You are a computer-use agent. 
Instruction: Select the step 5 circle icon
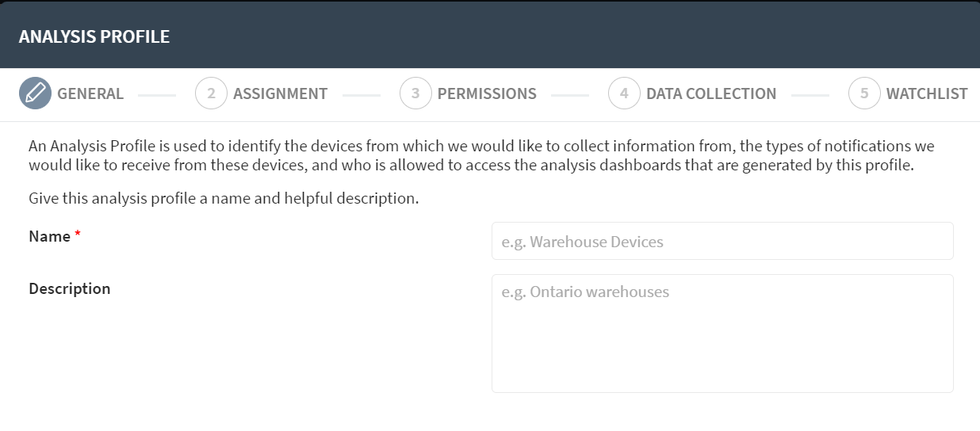point(864,93)
